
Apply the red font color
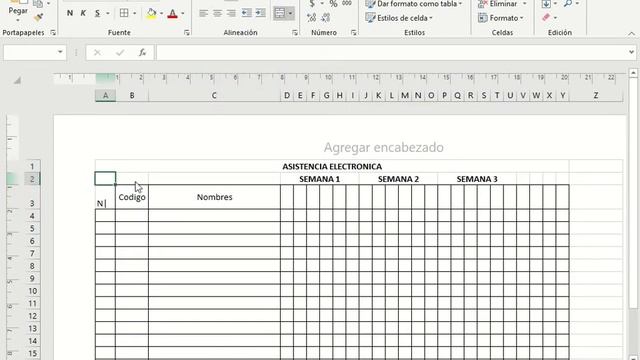point(173,13)
